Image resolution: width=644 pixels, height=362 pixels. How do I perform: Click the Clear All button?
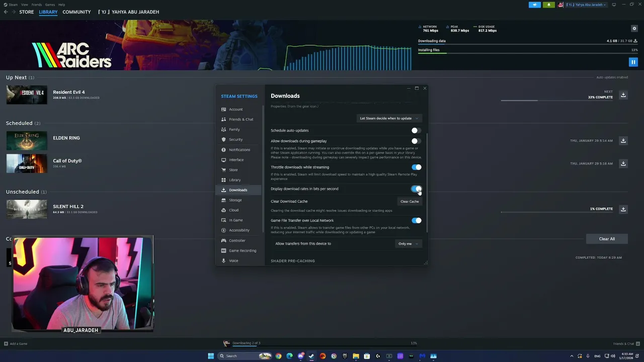[607, 239]
